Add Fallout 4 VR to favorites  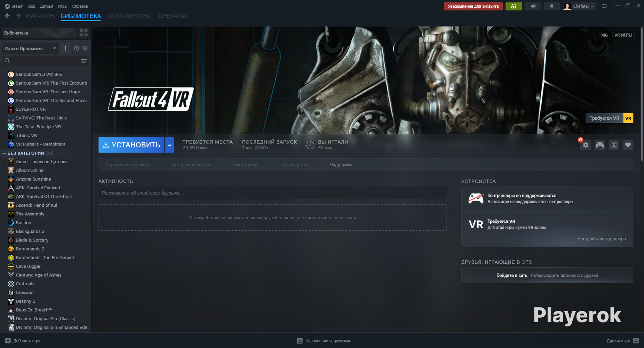(628, 145)
